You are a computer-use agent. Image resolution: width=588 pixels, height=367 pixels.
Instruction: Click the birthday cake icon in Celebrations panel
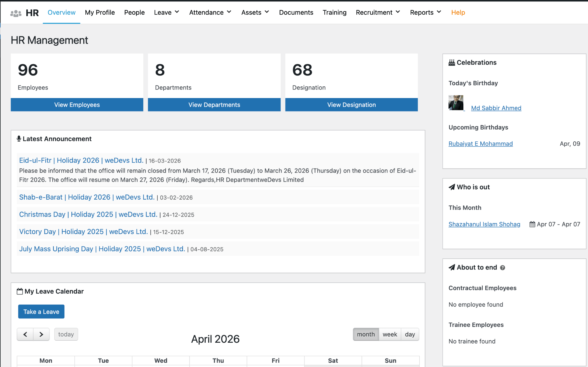click(x=451, y=62)
